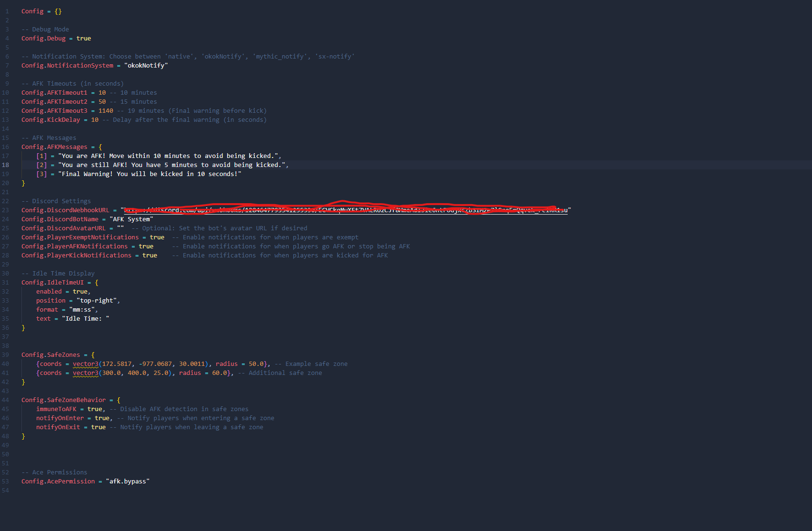Click the first vector3 function in SafeZones
Image resolution: width=812 pixels, height=531 pixels.
[85, 364]
